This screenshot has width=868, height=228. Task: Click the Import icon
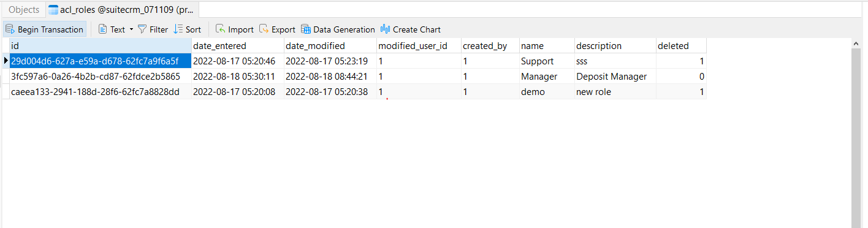pyautogui.click(x=221, y=29)
